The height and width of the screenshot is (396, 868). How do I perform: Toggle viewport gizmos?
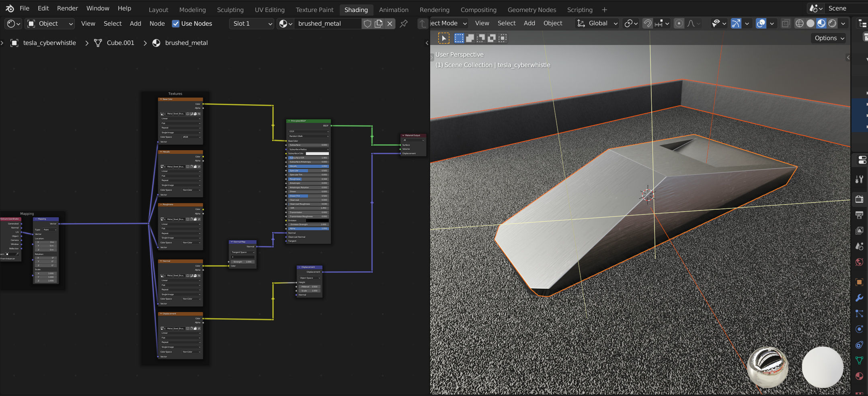[736, 23]
